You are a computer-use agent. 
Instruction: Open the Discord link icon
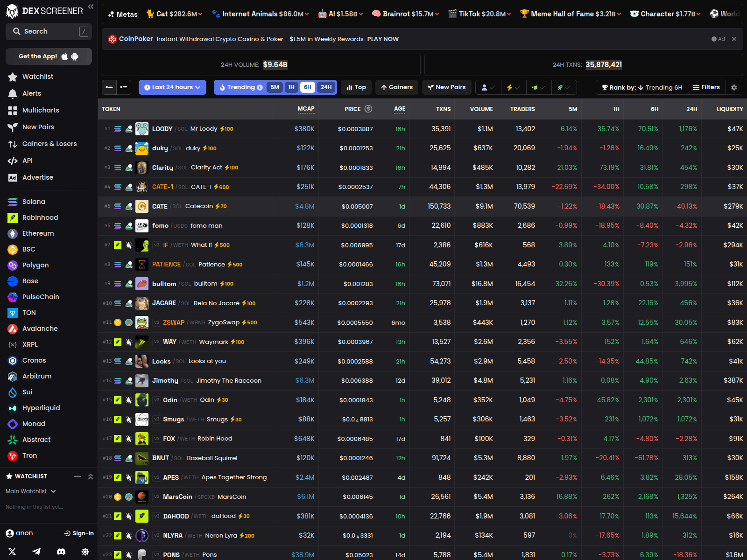(x=61, y=552)
